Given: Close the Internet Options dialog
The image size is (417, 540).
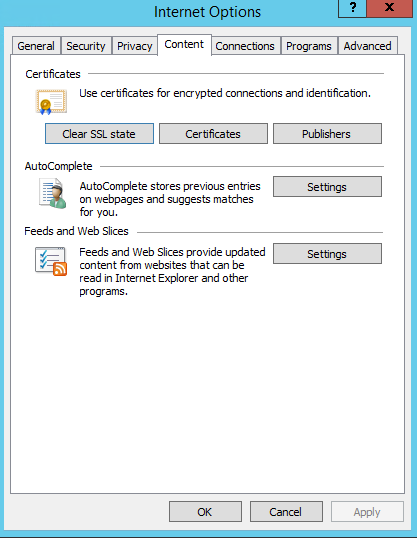Looking at the screenshot, I should [389, 8].
